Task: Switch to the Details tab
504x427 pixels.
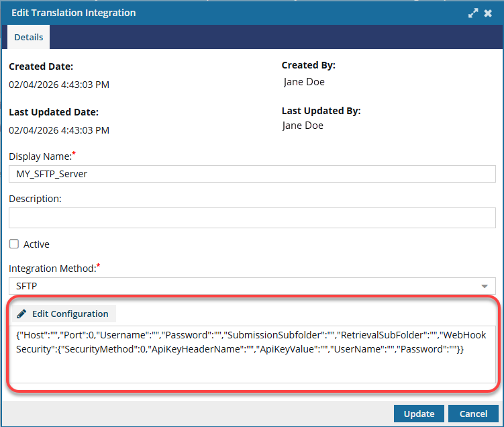Action: click(x=29, y=38)
